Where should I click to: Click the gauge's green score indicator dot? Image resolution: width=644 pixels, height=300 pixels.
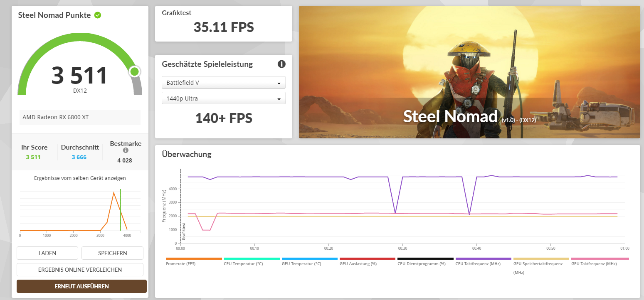[134, 72]
